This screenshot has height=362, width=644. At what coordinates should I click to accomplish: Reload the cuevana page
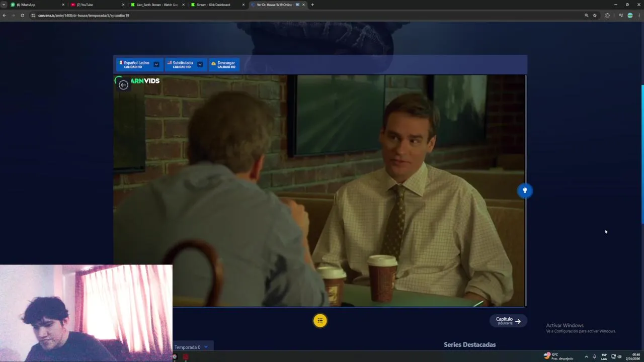[22, 16]
